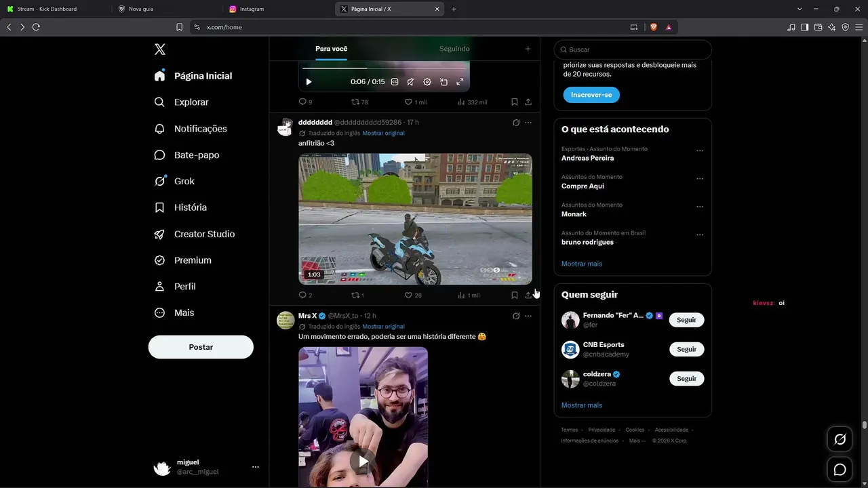The image size is (868, 488).
Task: Play Mrs X's video
Action: click(363, 462)
